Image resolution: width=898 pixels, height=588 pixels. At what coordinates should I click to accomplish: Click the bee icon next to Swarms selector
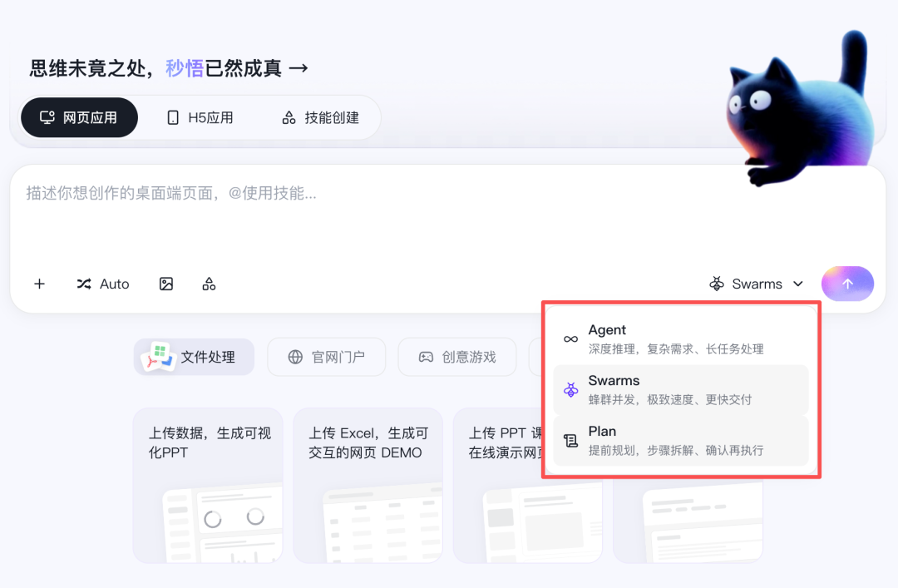[717, 284]
